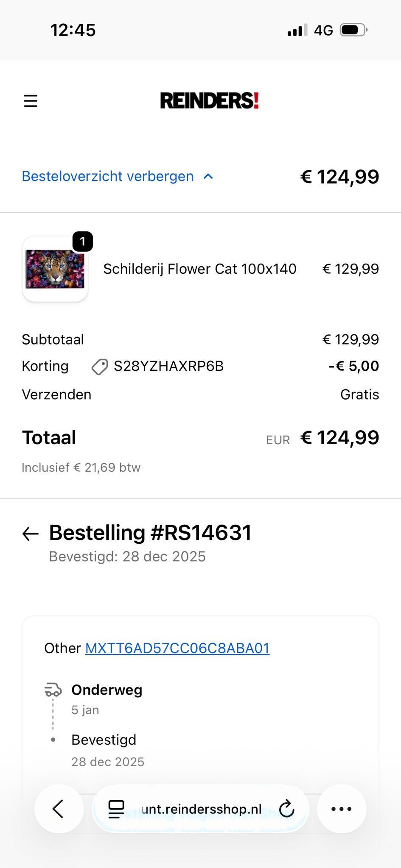The image size is (401, 868).
Task: Tap the Bestelling #RS14631 heading
Action: [x=150, y=533]
